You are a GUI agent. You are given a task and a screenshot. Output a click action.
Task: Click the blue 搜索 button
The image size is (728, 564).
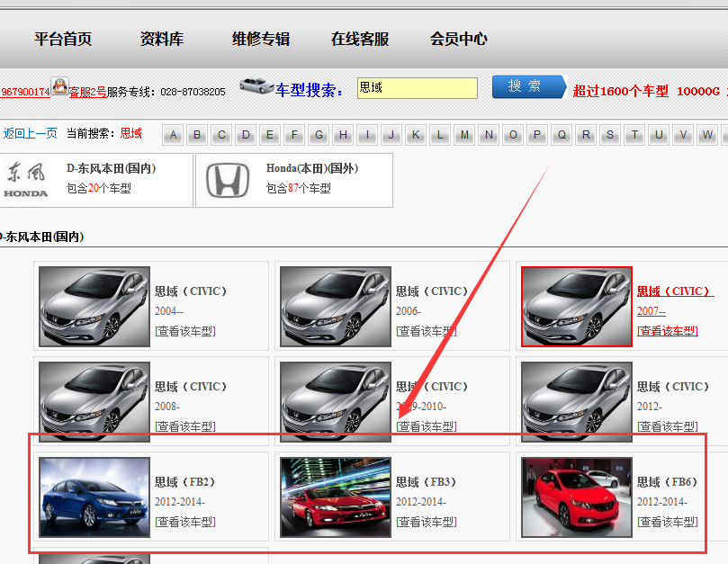pyautogui.click(x=529, y=87)
